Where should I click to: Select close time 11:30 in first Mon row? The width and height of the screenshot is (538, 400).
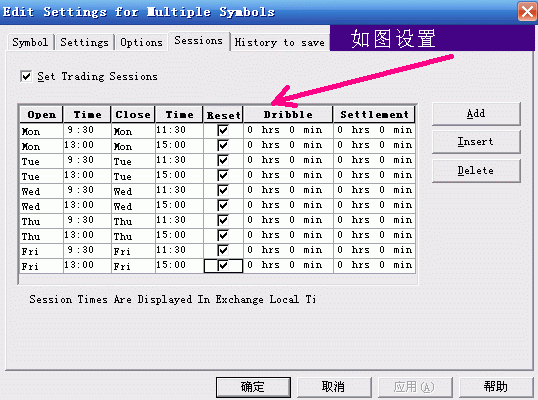(179, 130)
